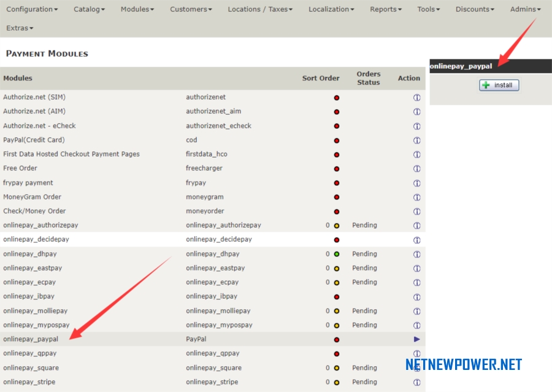This screenshot has width=552, height=392.
Task: Select the Authorize.net (SIM) module
Action: 34,97
